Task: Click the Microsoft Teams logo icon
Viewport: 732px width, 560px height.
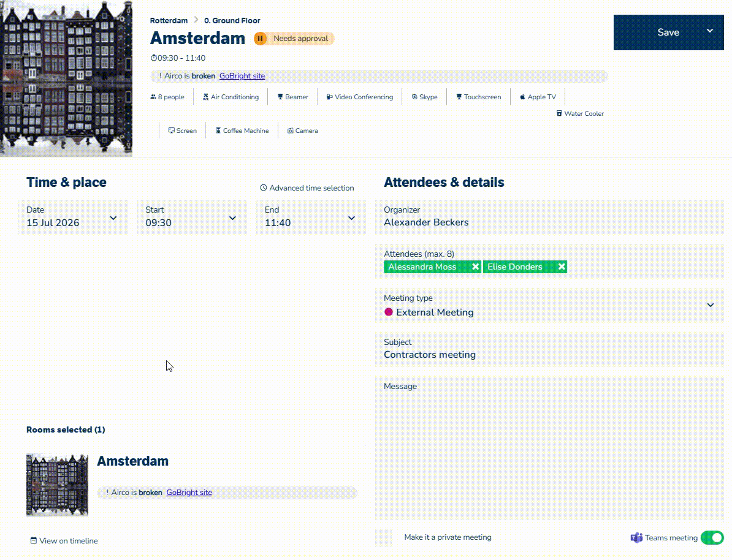Action: click(636, 537)
